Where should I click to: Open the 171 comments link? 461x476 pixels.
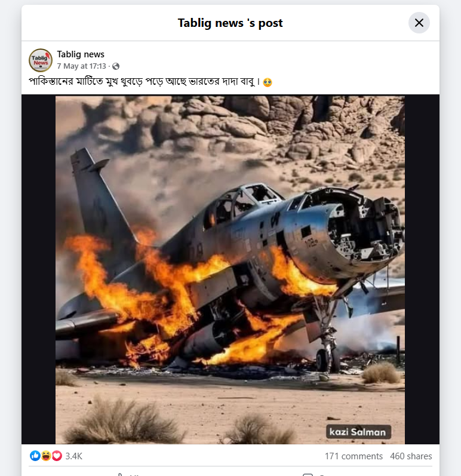click(x=354, y=456)
